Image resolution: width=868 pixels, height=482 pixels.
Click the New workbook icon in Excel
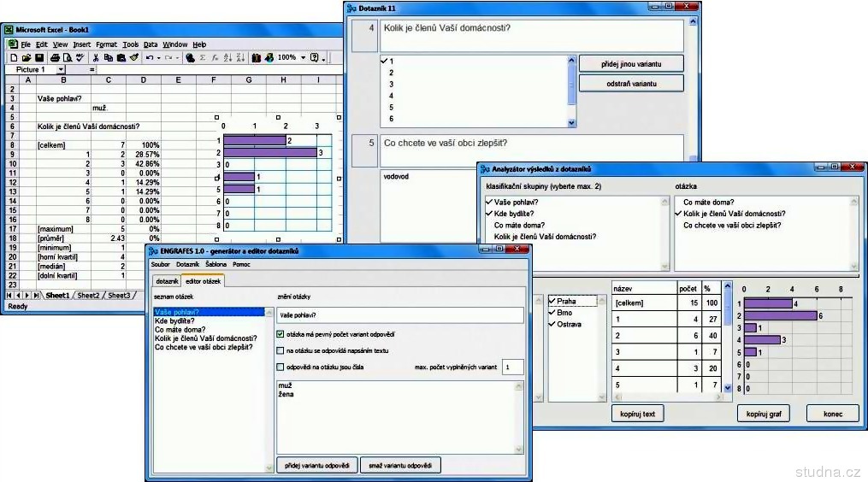point(14,57)
